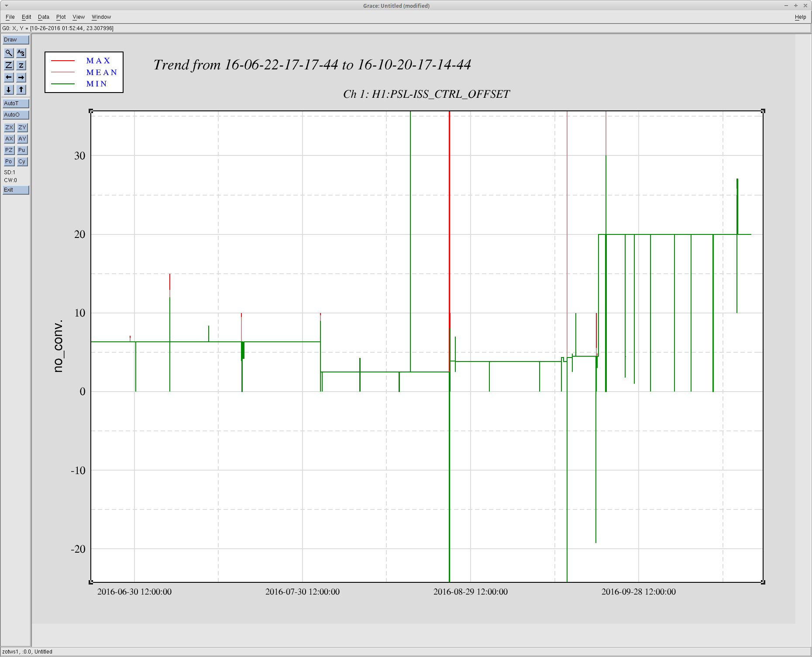Open the Window menu
The width and height of the screenshot is (812, 657).
click(x=101, y=17)
